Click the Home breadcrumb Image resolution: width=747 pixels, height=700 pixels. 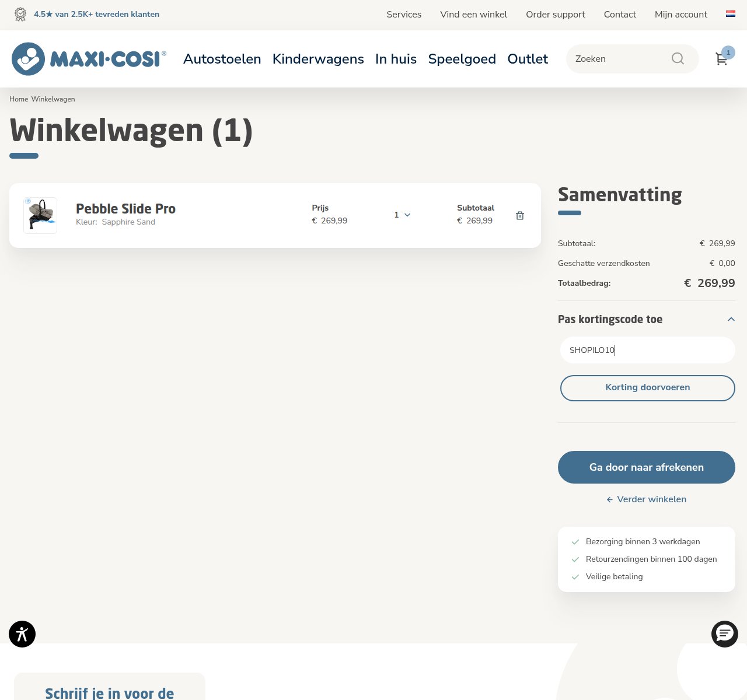pos(19,99)
